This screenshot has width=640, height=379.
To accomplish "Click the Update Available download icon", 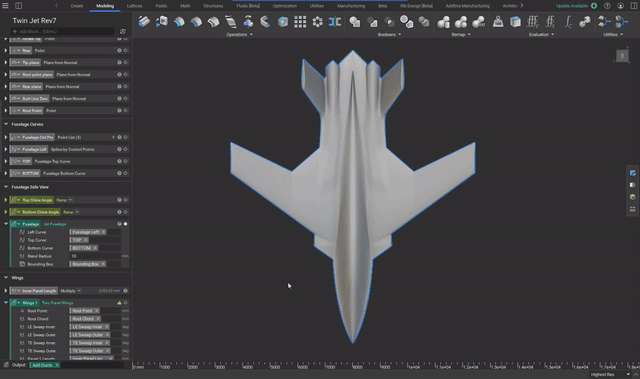I will (x=594, y=6).
